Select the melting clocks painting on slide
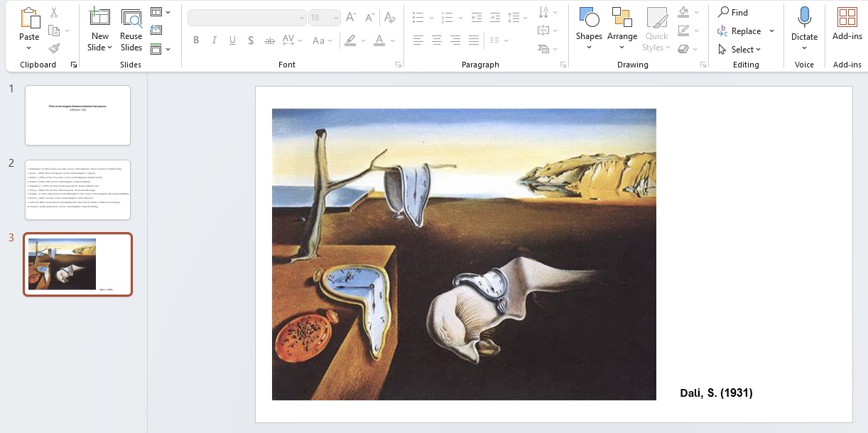The height and width of the screenshot is (433, 868). [x=464, y=254]
